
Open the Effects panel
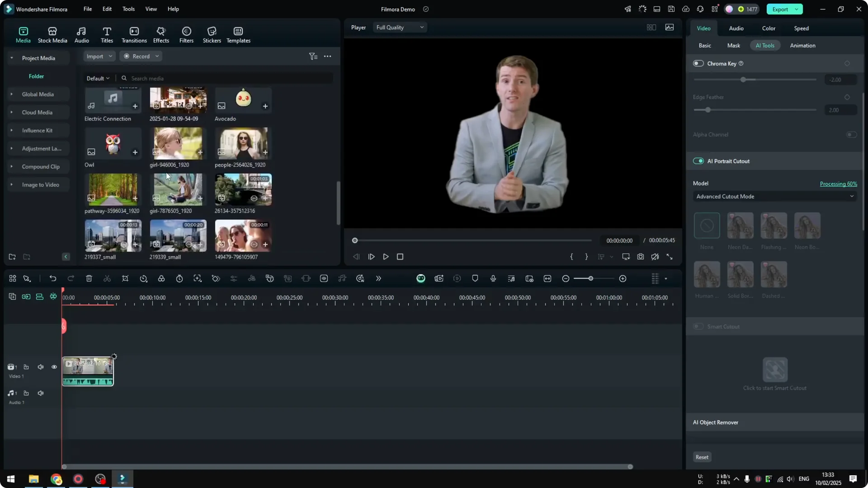point(161,34)
